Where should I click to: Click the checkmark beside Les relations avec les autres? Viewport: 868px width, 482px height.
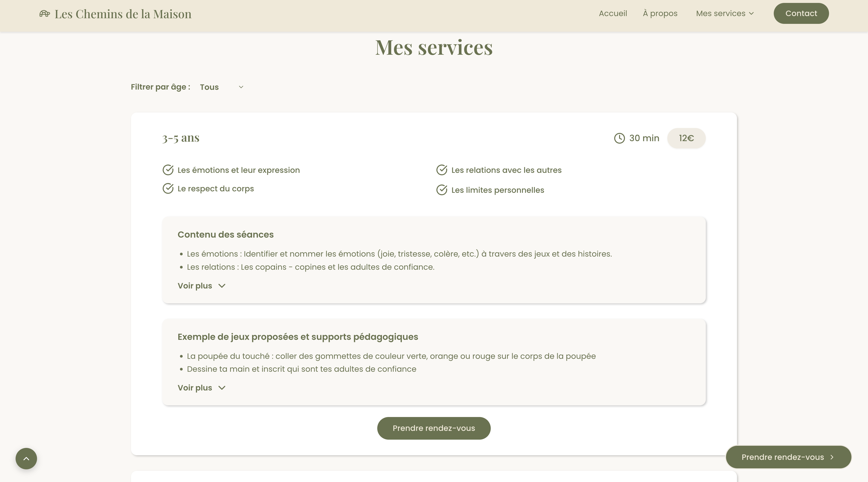[x=442, y=170]
